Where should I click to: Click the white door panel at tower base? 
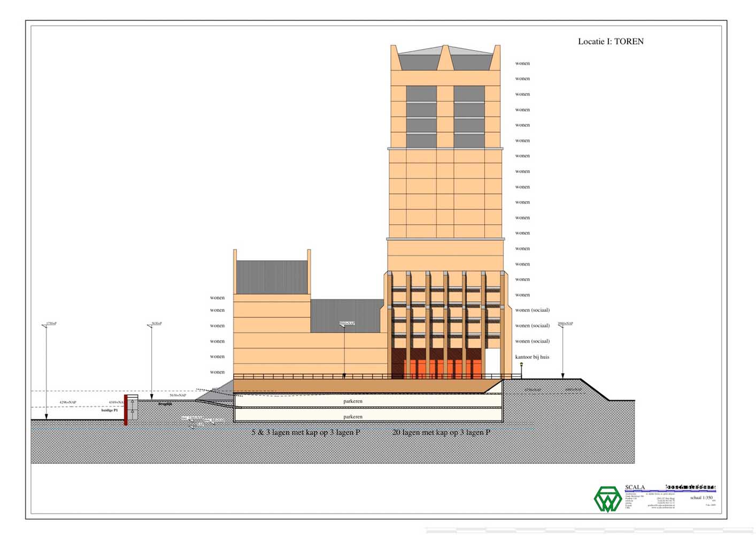[492, 363]
